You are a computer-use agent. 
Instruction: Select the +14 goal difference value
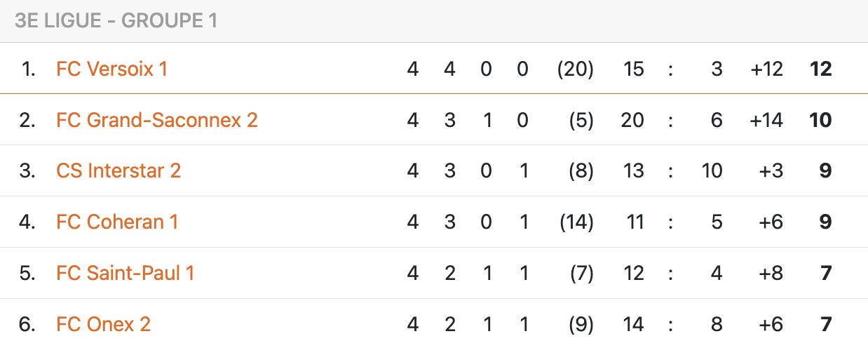click(x=766, y=120)
